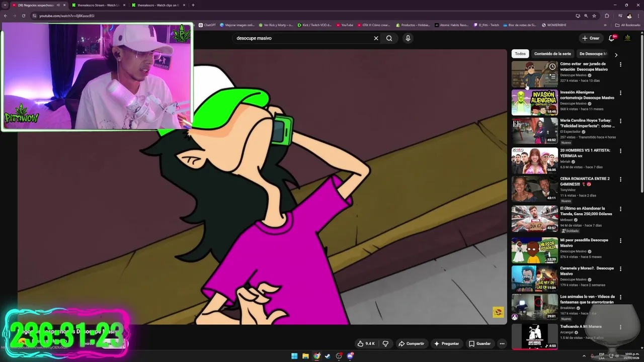The width and height of the screenshot is (644, 362).
Task: Add Cómo evitar ser jurado video to queue
Action: click(x=552, y=76)
